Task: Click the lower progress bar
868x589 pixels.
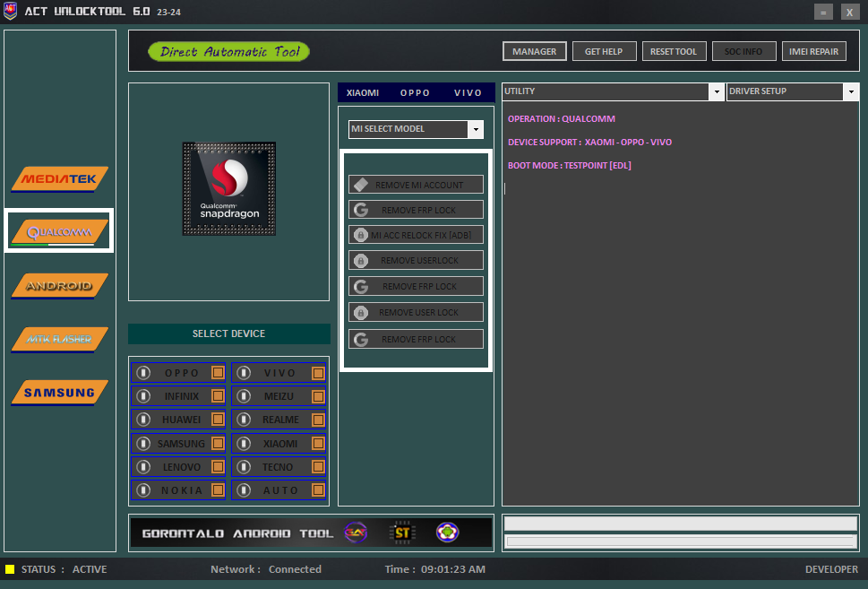Action: pyautogui.click(x=681, y=541)
